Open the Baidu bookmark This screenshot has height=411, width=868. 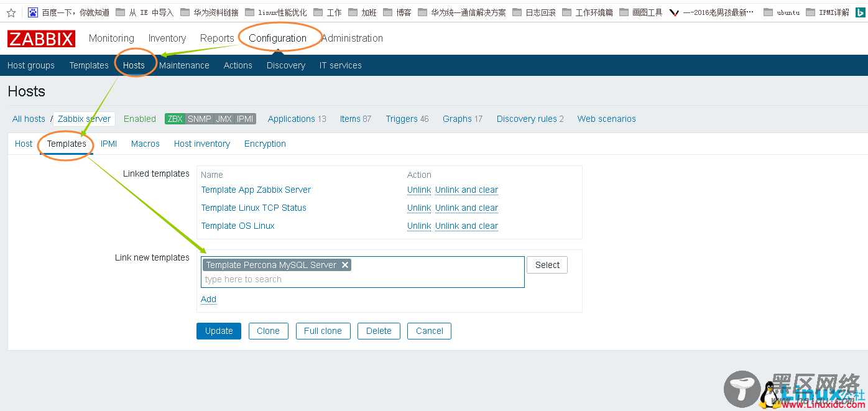pos(69,12)
